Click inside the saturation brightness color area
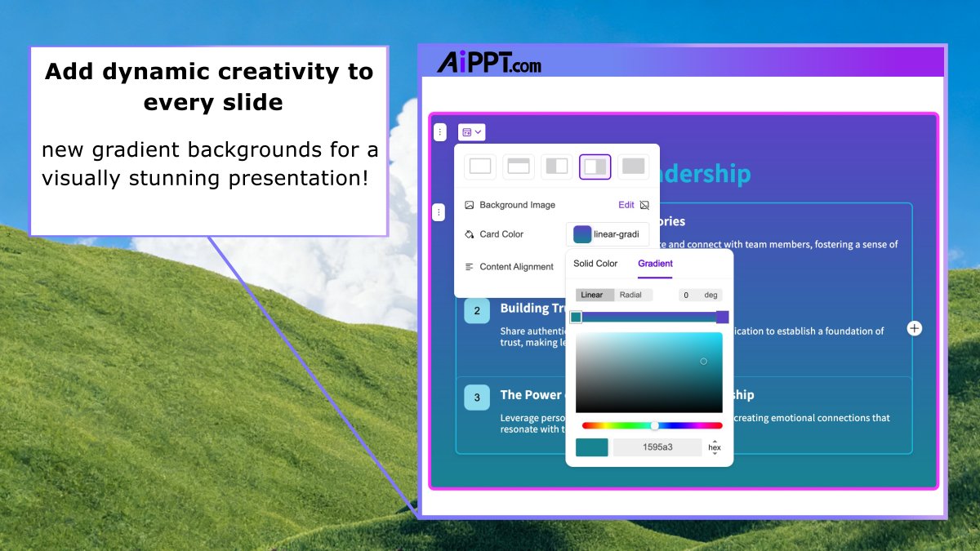The image size is (980, 551). (649, 372)
